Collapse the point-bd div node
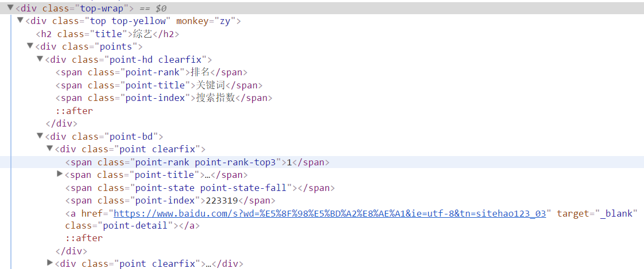The image size is (644, 269). pos(40,135)
